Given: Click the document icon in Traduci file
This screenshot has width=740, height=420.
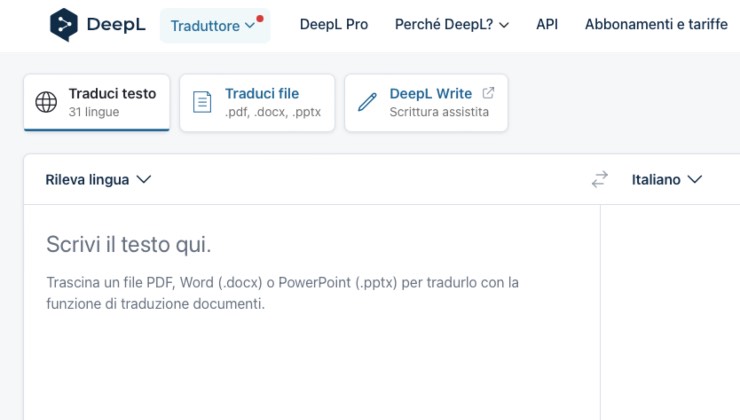Looking at the screenshot, I should (202, 102).
